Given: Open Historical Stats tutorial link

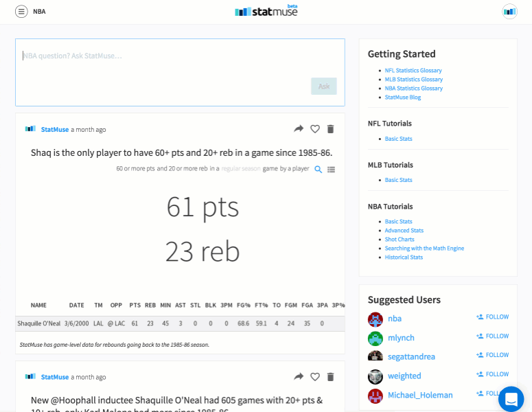Looking at the screenshot, I should point(404,257).
